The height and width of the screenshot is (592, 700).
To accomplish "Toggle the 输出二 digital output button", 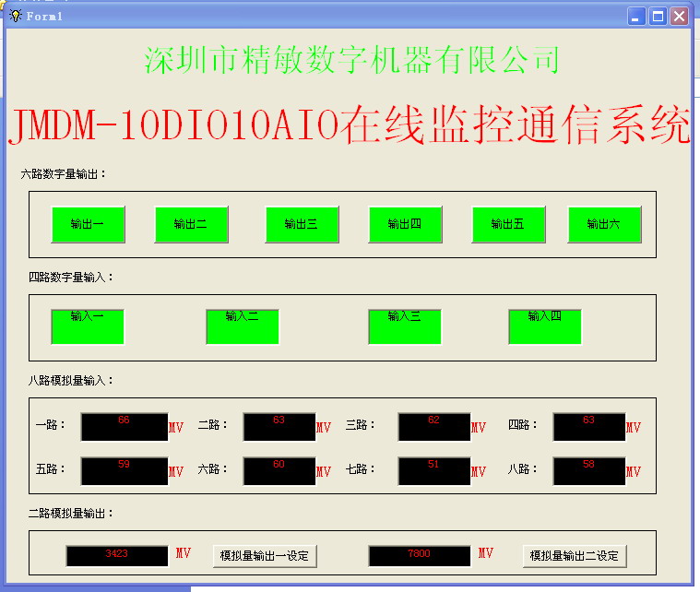I will point(191,224).
